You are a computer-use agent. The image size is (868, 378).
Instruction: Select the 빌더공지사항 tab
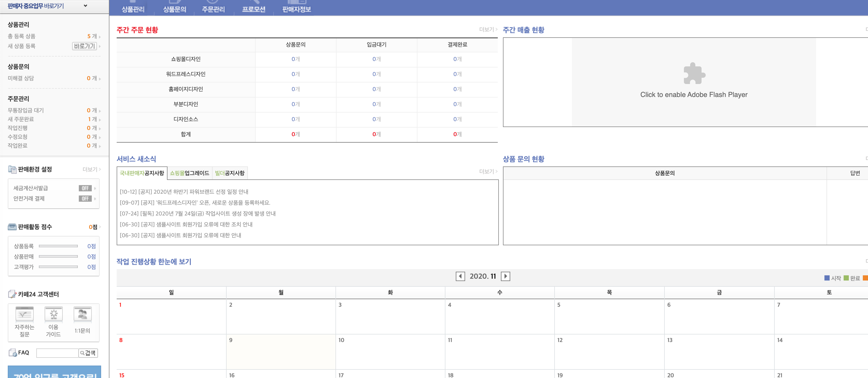coord(229,173)
